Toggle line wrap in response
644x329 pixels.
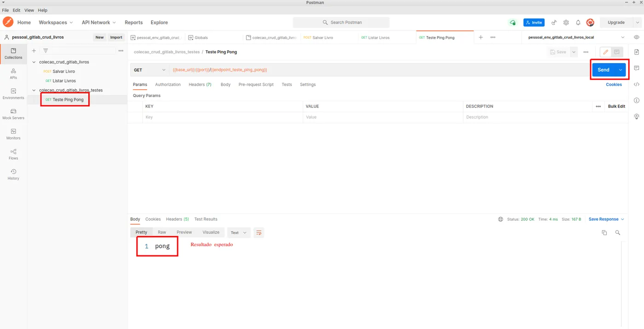[259, 232]
